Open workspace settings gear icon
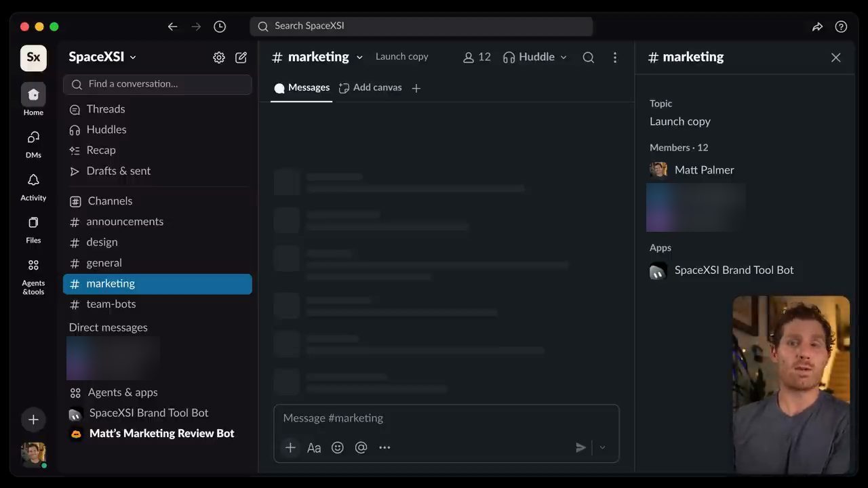The width and height of the screenshot is (868, 488). (x=219, y=58)
